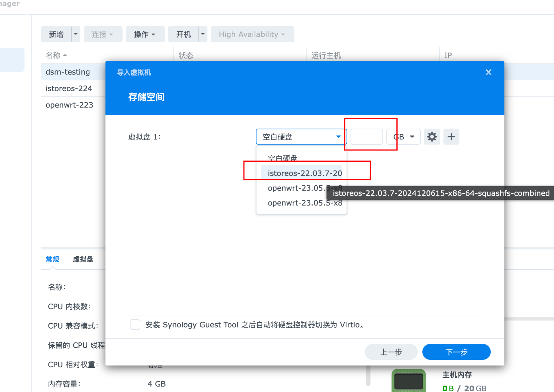
Task: Enable Synology Guest Tool Virtio checkbox
Action: [135, 325]
